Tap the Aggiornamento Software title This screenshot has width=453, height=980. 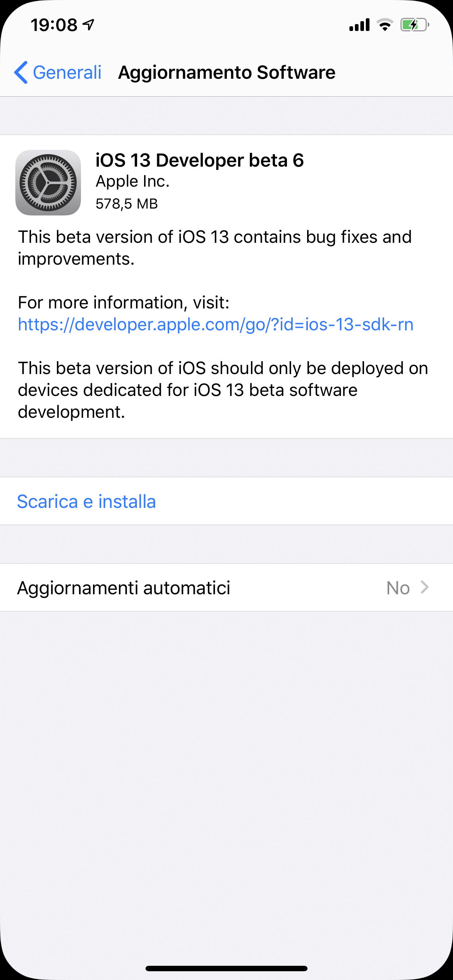pyautogui.click(x=226, y=72)
